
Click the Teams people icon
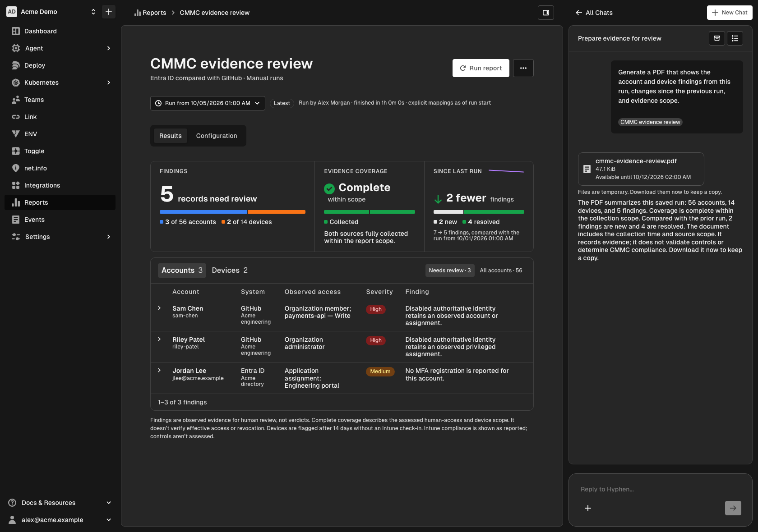click(16, 100)
